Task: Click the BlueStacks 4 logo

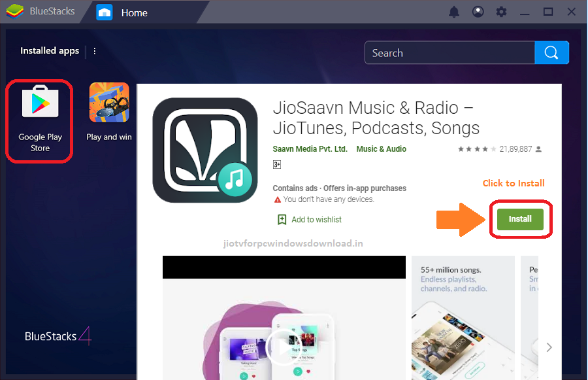Action: pyautogui.click(x=58, y=336)
